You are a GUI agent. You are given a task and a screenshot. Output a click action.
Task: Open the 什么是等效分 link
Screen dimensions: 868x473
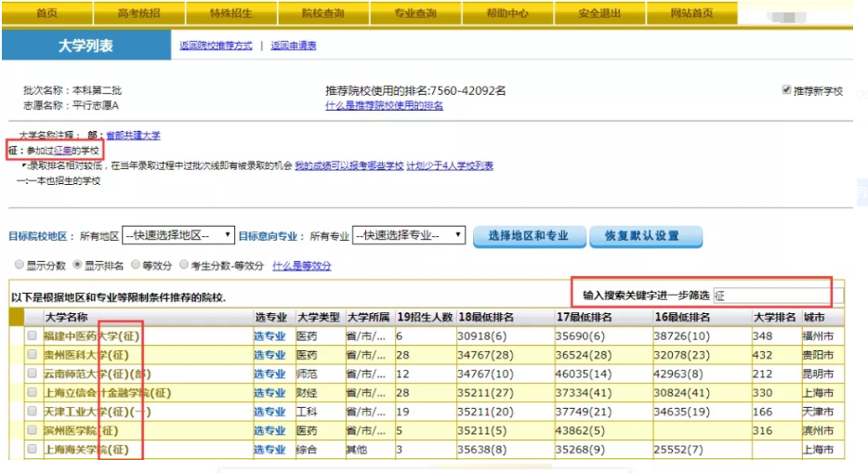302,266
